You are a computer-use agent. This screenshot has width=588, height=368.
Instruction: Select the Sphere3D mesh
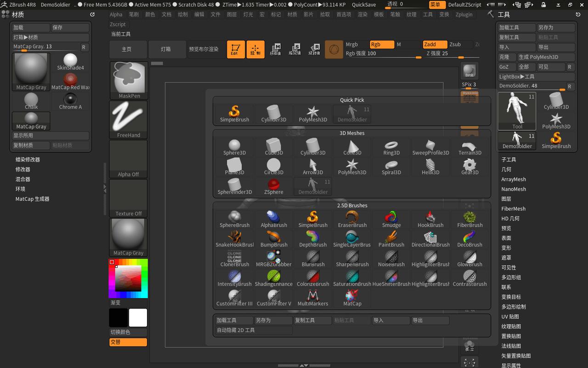(234, 147)
